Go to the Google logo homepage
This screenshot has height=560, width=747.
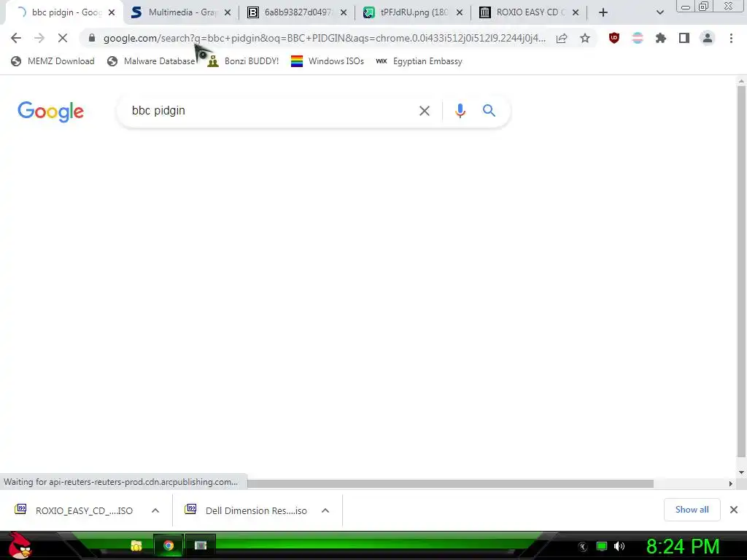tap(50, 112)
